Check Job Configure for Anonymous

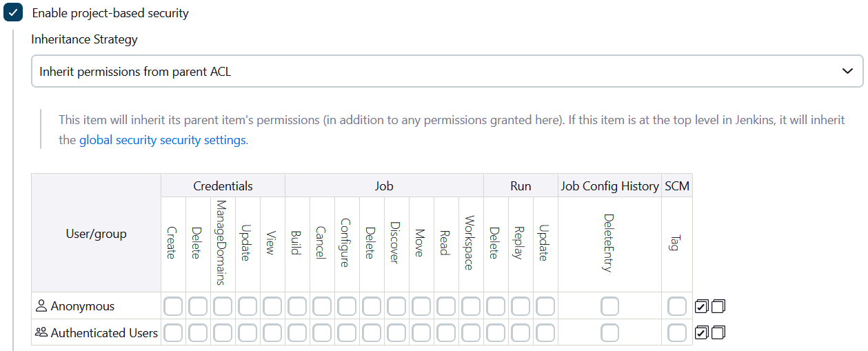coord(347,306)
